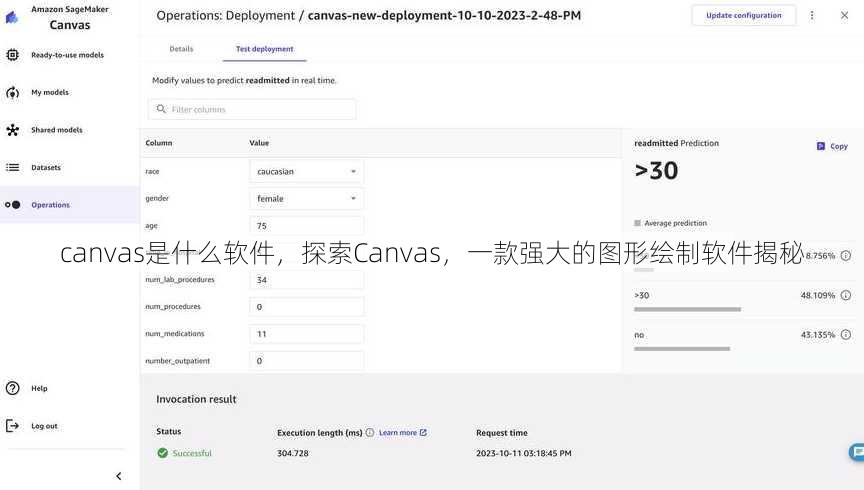Click num_procedures value field
864x490 pixels.
306,306
